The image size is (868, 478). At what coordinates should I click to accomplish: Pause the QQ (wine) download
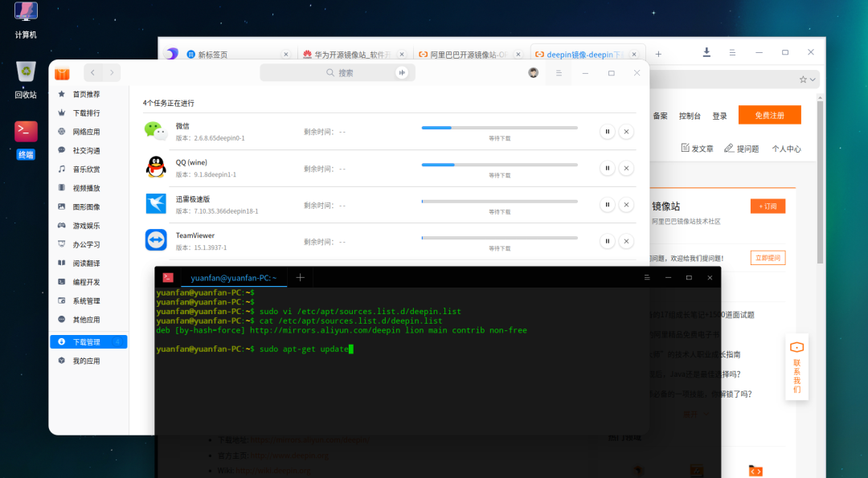coord(608,168)
